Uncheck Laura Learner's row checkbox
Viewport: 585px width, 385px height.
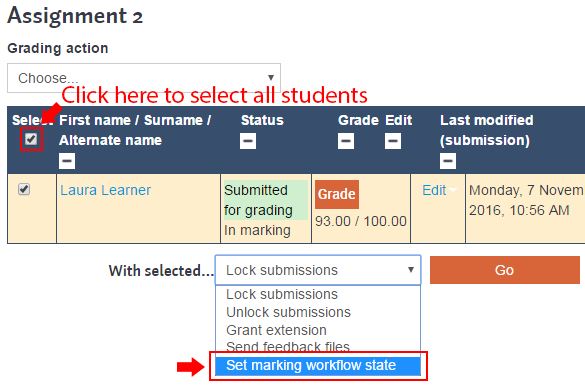[24, 189]
